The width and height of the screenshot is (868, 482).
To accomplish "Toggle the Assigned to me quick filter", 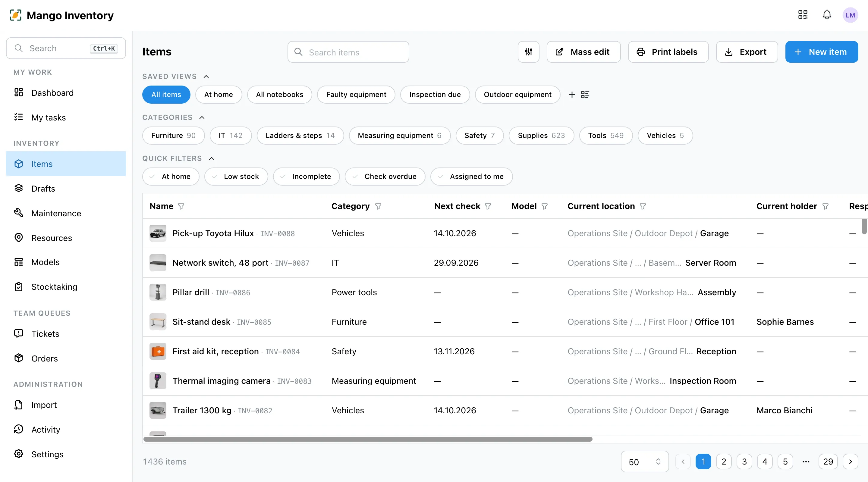I will tap(472, 177).
